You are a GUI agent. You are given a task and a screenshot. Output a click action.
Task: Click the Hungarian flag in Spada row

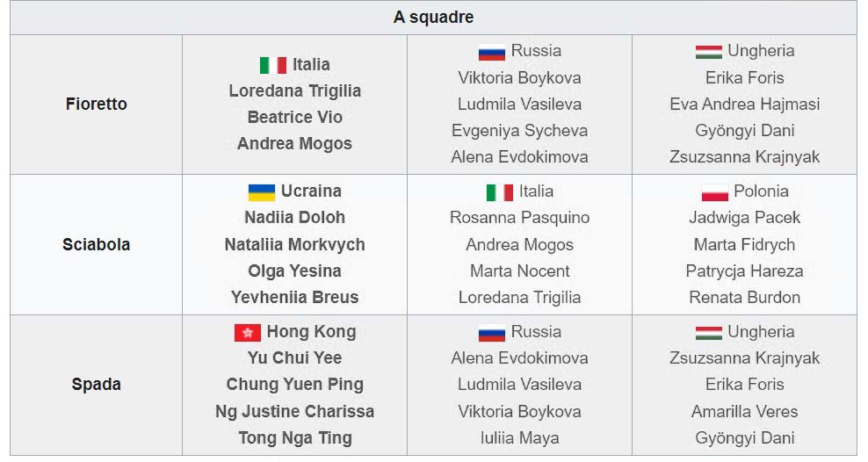[709, 333]
